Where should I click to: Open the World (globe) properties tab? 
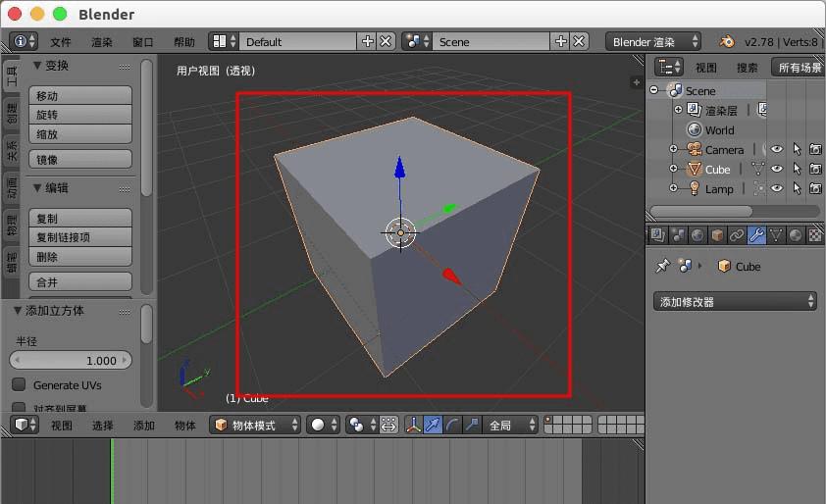tap(697, 235)
